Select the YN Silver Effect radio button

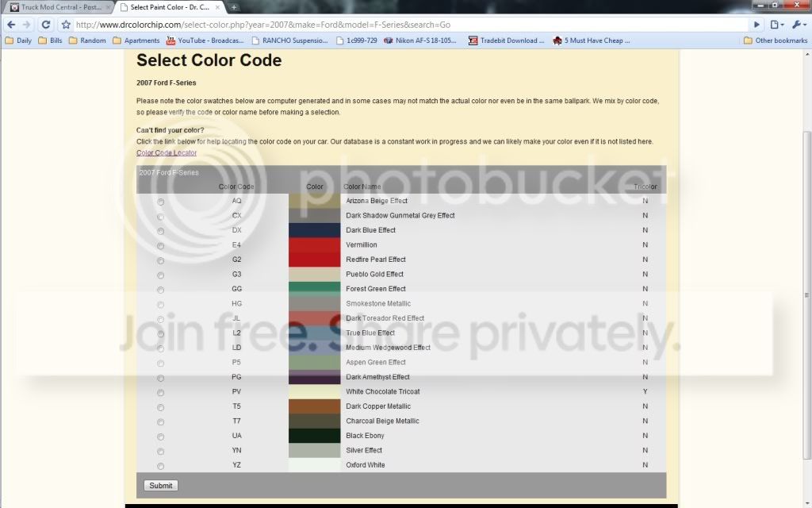coord(160,452)
